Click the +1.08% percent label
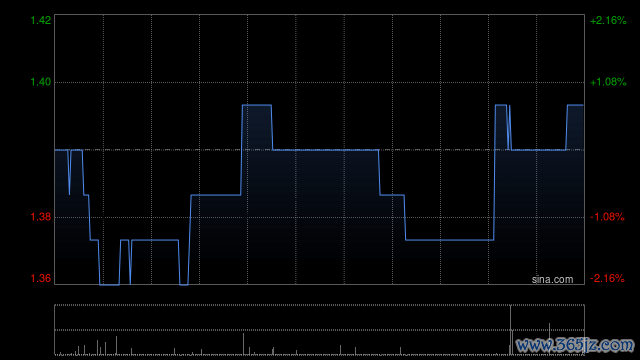Viewport: 640px width, 360px height. coord(608,82)
